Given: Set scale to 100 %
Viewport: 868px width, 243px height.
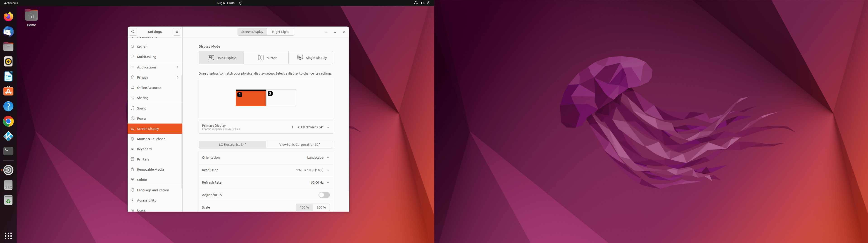Looking at the screenshot, I should pyautogui.click(x=304, y=207).
